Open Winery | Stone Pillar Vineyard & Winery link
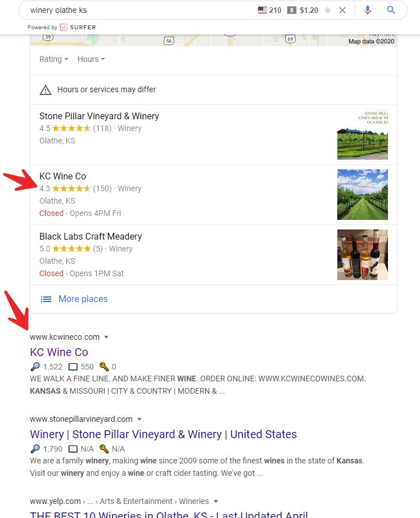This screenshot has width=420, height=518. point(164,434)
